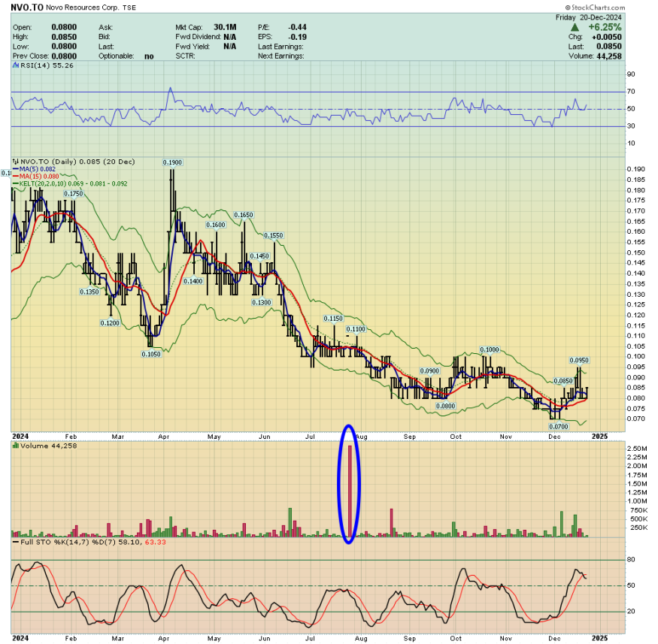Click the 0.190 price axis label
The width and height of the screenshot is (658, 644).
(635, 169)
